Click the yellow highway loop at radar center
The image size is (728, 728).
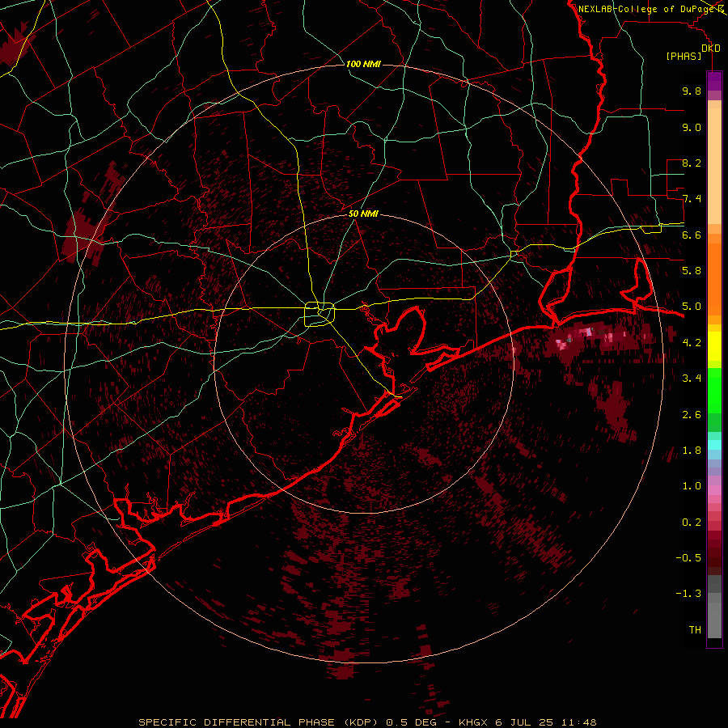(320, 314)
